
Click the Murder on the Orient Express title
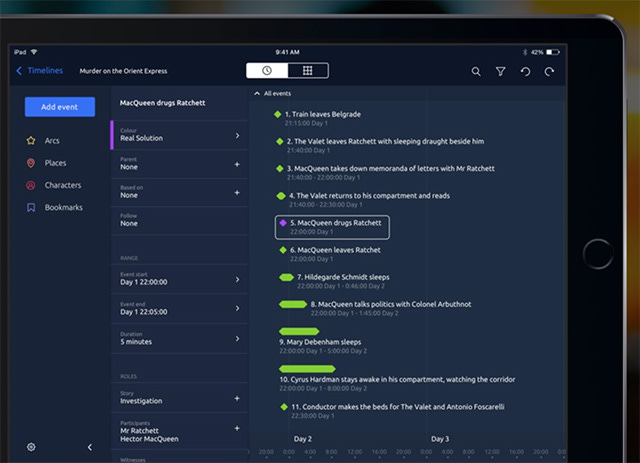(x=123, y=71)
